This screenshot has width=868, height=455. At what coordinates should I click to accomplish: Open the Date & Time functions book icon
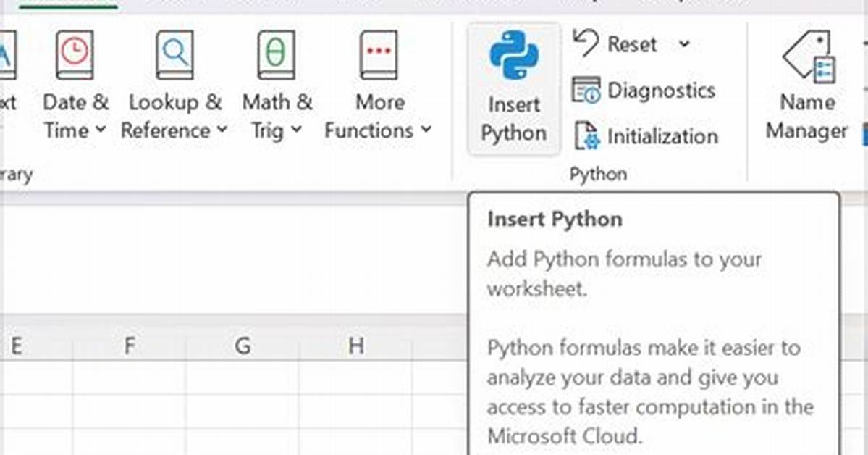[x=75, y=55]
